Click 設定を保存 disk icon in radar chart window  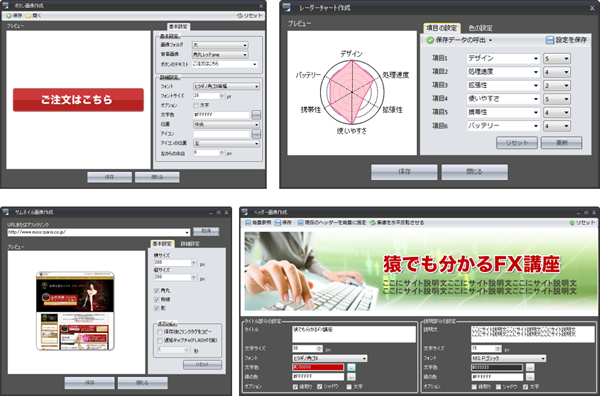click(550, 40)
